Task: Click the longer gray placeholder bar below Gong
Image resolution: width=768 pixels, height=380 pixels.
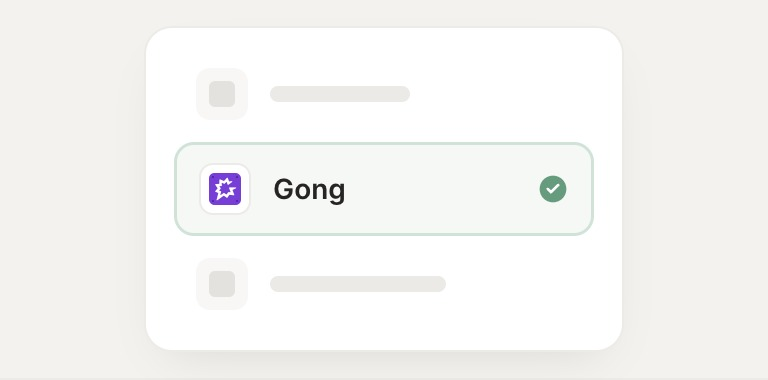Action: click(x=358, y=284)
